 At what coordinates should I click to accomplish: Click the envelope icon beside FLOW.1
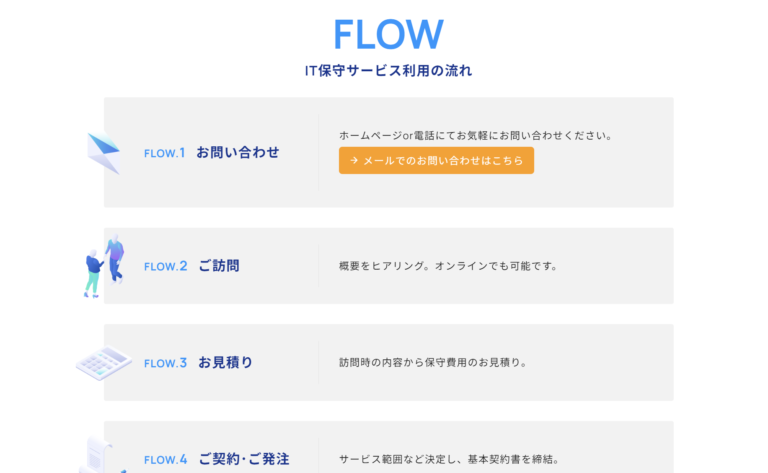104,153
